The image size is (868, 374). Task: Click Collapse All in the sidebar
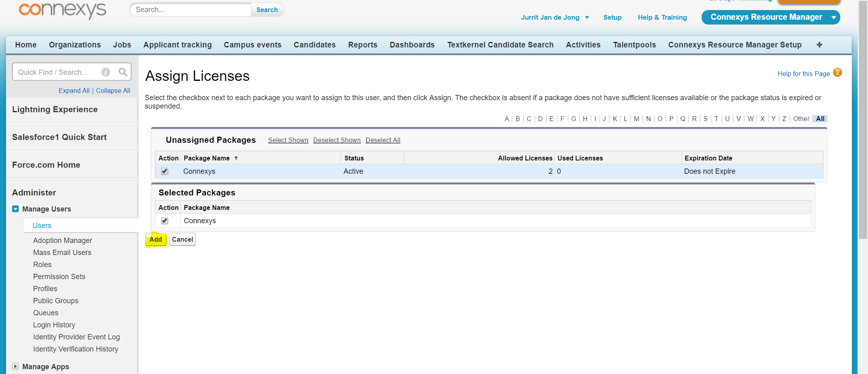tap(113, 90)
